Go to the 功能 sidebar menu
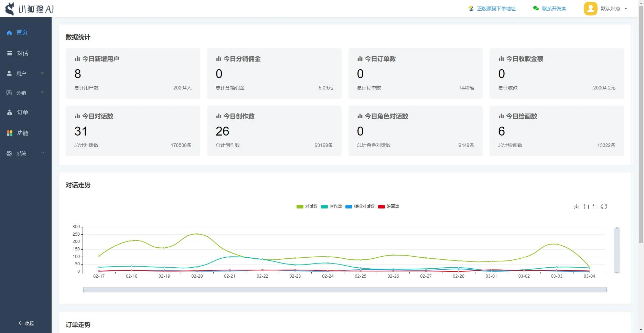 click(x=22, y=133)
